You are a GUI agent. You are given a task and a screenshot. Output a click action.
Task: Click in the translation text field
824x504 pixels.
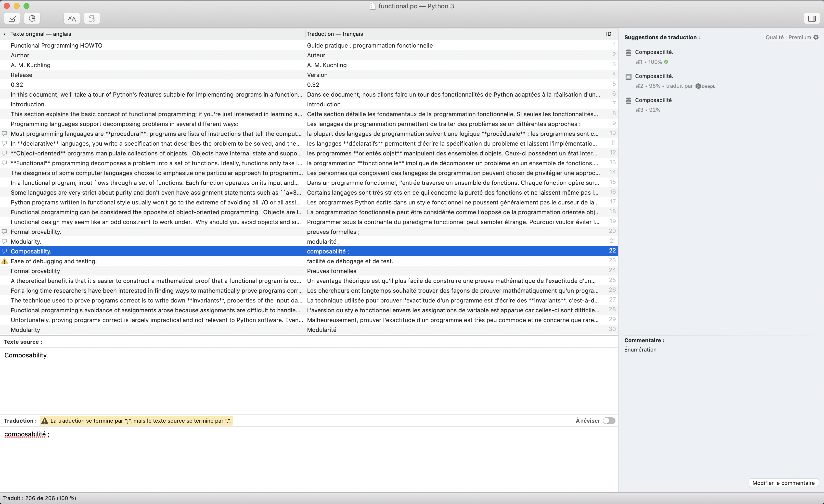click(x=309, y=459)
